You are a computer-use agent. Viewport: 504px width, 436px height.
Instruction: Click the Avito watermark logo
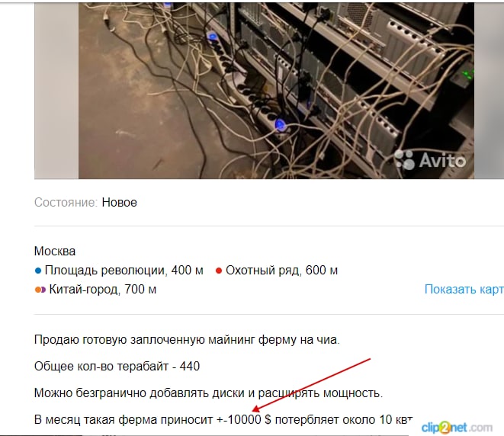[430, 159]
